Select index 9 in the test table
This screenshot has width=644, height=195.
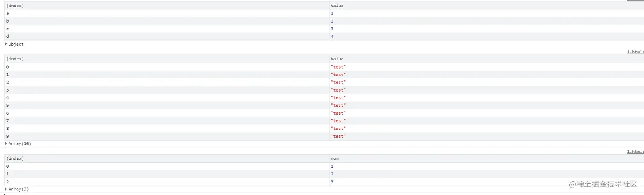pos(7,136)
